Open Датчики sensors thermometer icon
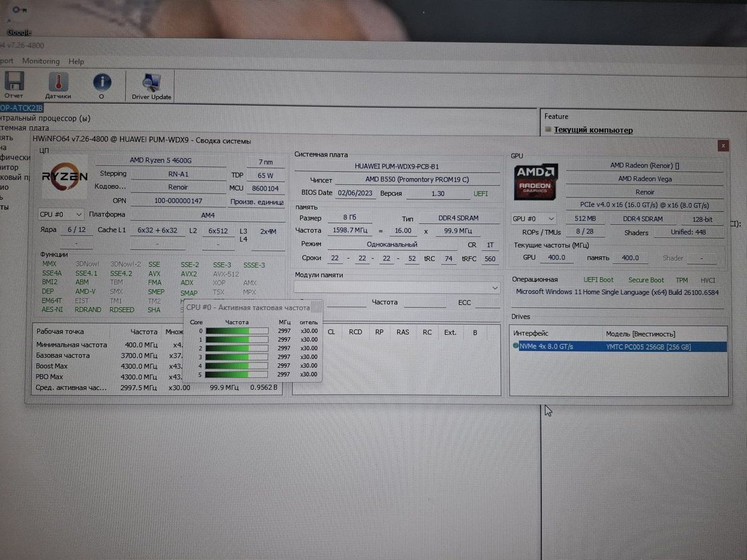This screenshot has height=560, width=747. click(x=58, y=82)
